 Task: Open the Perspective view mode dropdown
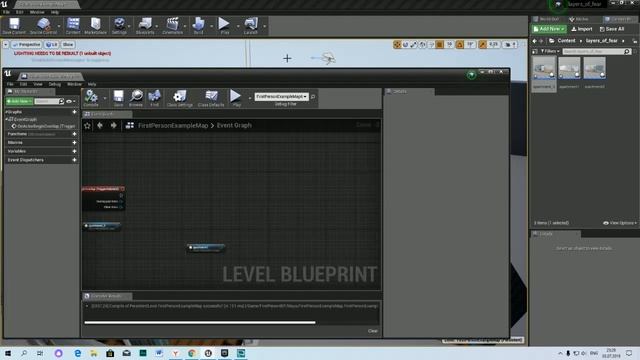coord(27,44)
